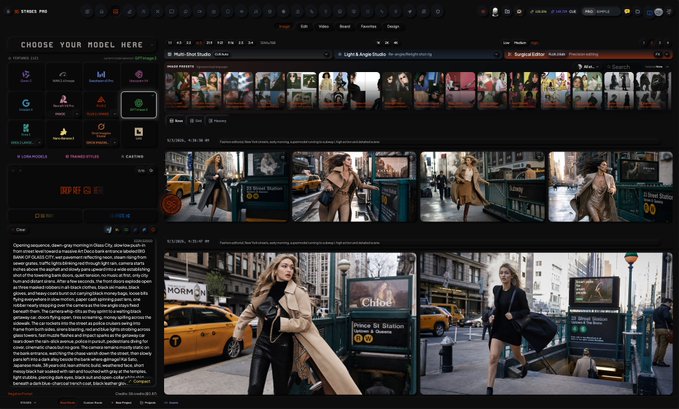
Task: Switch to the Board tab
Action: 345,26
